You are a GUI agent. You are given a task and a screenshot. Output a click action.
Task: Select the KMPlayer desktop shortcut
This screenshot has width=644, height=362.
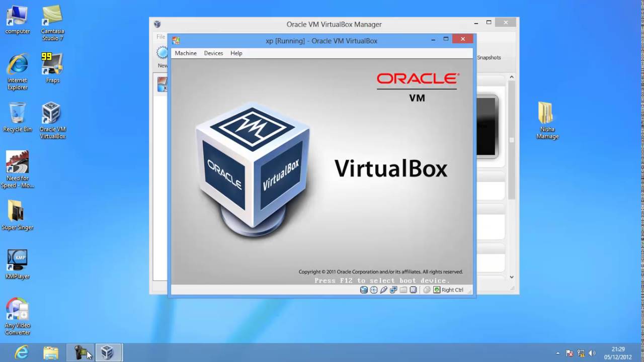pyautogui.click(x=18, y=264)
